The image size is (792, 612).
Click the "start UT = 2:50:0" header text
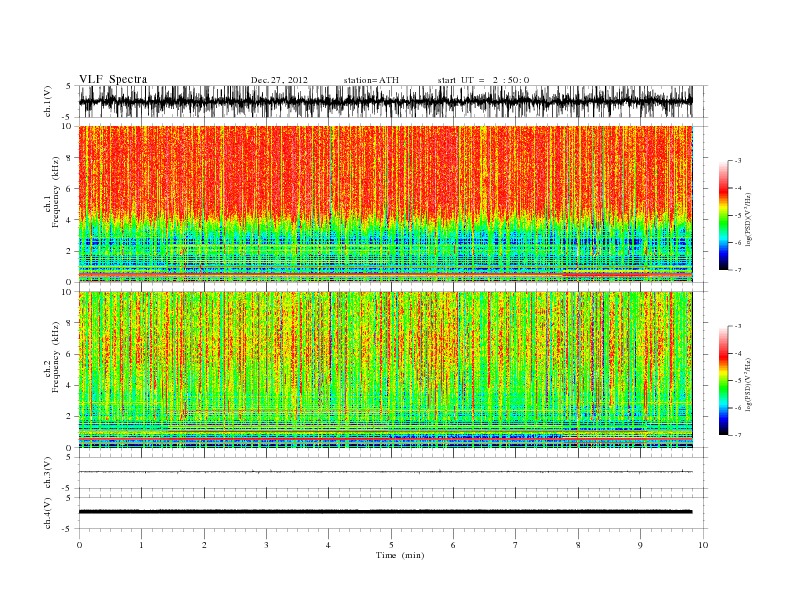click(x=483, y=80)
